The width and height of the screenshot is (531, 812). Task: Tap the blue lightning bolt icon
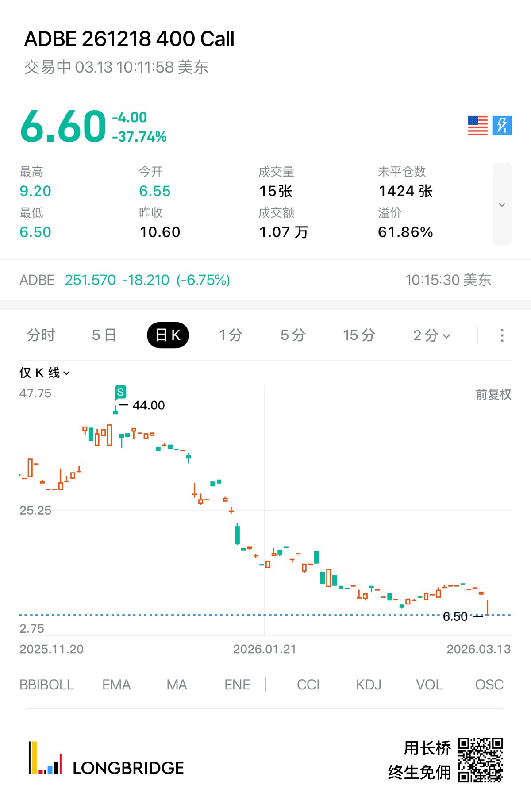click(502, 126)
